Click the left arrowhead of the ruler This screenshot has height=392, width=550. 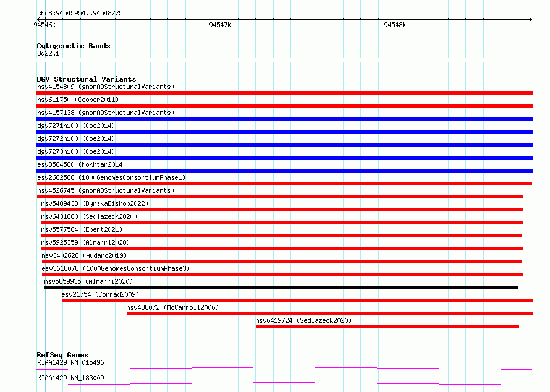(38, 19)
